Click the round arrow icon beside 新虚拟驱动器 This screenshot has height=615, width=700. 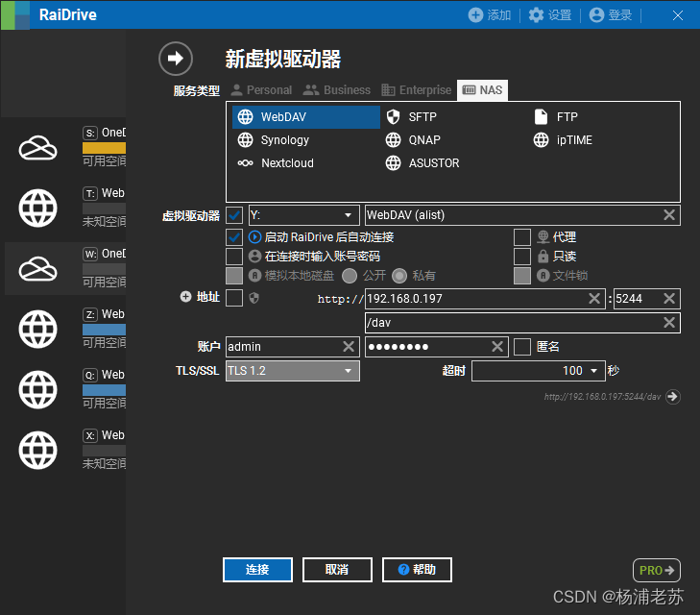coord(176,58)
